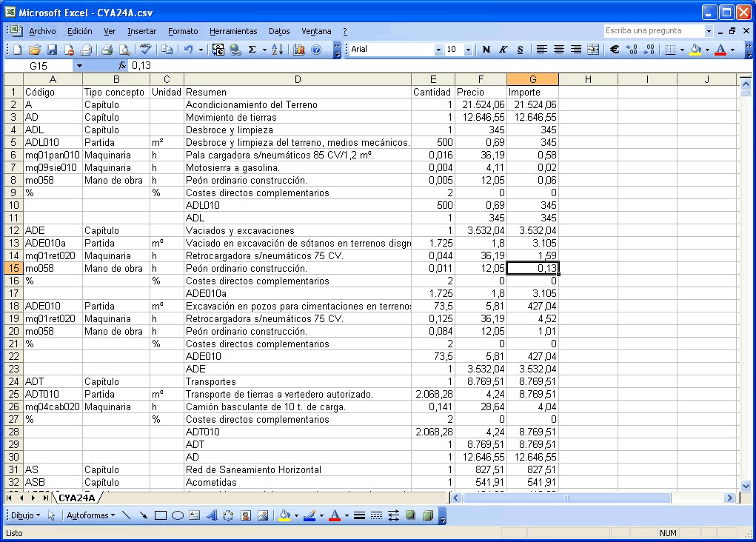Open the Archivo menu

(42, 31)
